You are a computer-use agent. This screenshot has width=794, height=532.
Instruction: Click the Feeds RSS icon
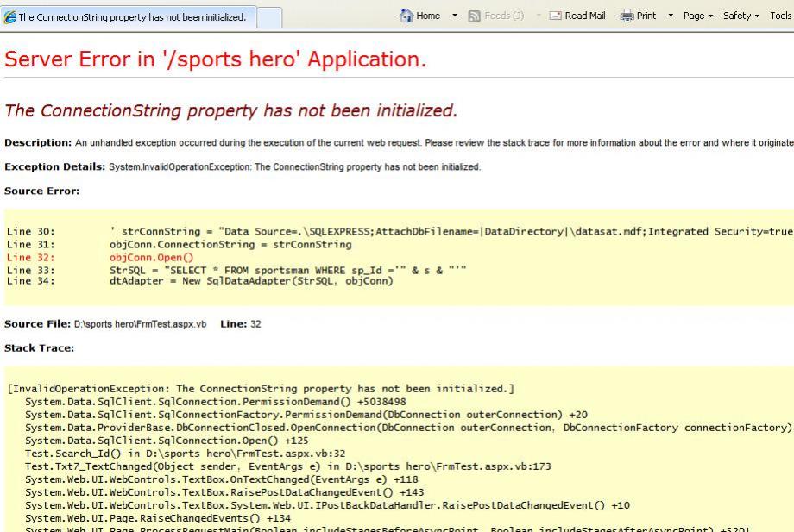pos(474,16)
